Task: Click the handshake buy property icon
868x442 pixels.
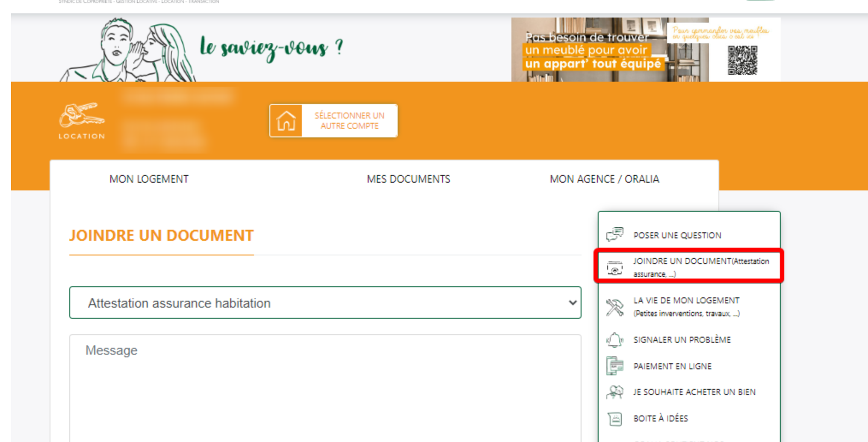Action: pyautogui.click(x=614, y=392)
